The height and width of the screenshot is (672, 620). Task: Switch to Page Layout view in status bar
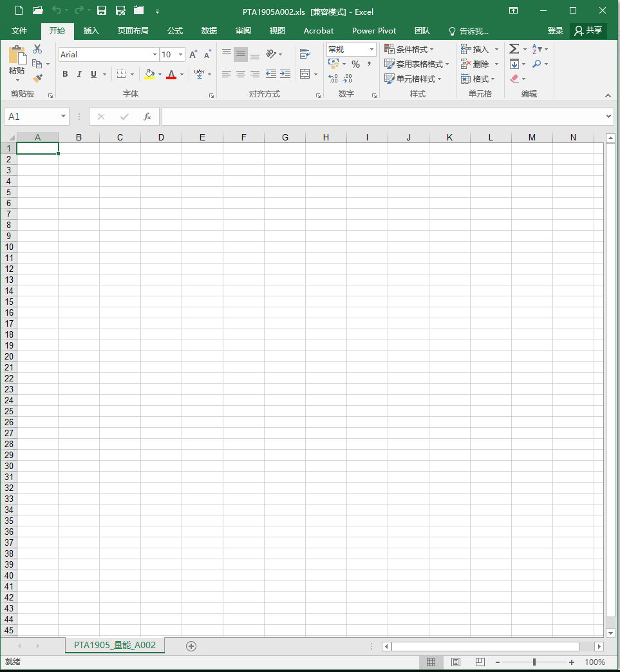[456, 662]
